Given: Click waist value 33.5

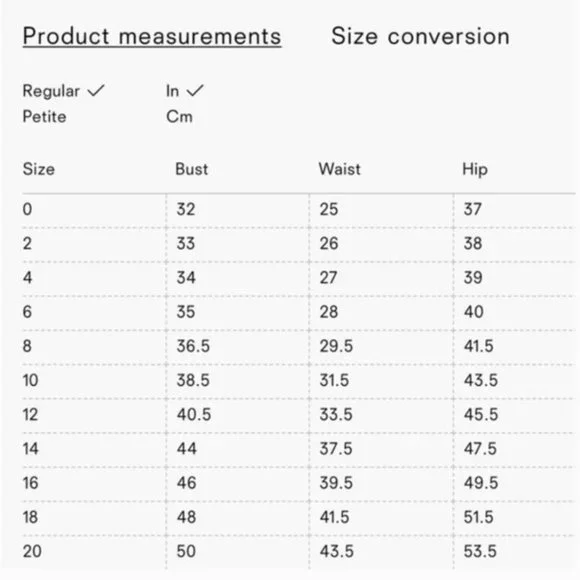Looking at the screenshot, I should coord(336,415).
